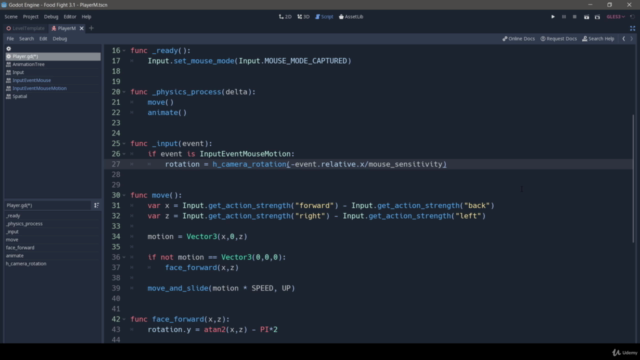Go to previous edited document arrow

click(x=624, y=39)
